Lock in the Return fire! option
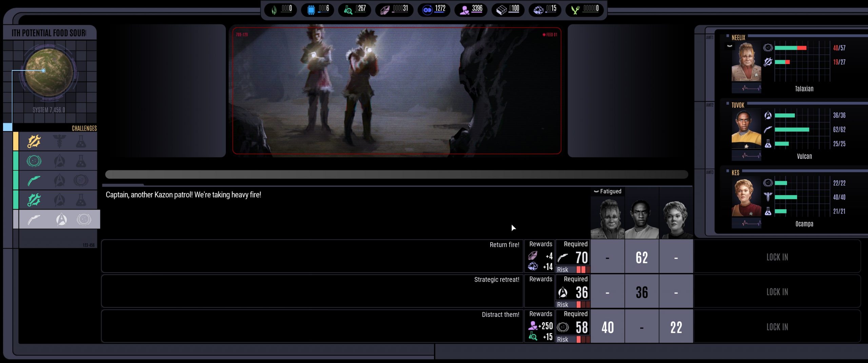The image size is (868, 363). [777, 257]
